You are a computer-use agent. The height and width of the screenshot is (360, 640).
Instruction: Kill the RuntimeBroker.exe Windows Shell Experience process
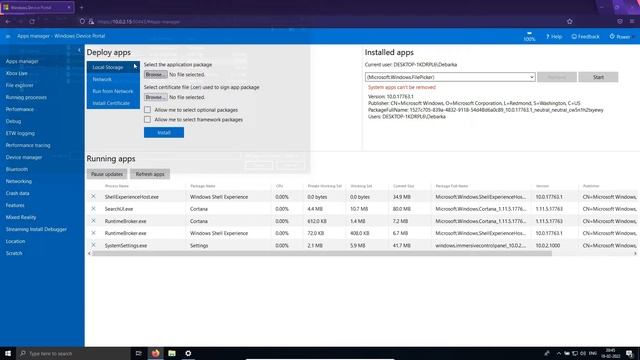click(x=93, y=233)
